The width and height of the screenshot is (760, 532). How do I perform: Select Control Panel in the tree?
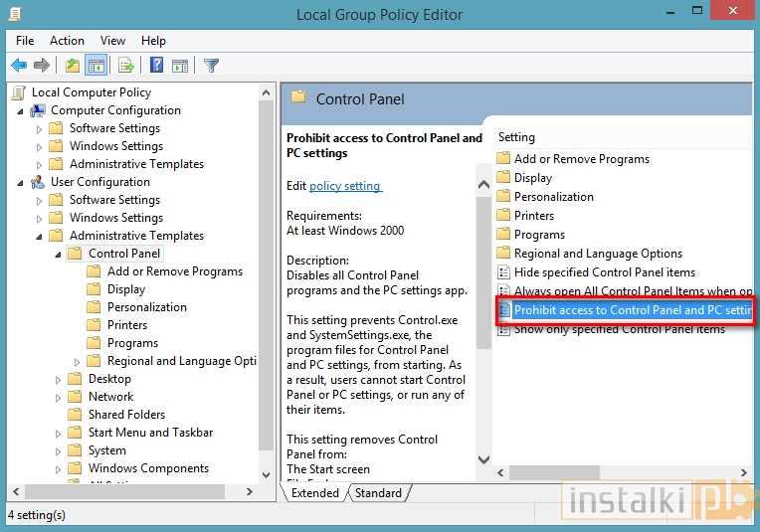(124, 254)
